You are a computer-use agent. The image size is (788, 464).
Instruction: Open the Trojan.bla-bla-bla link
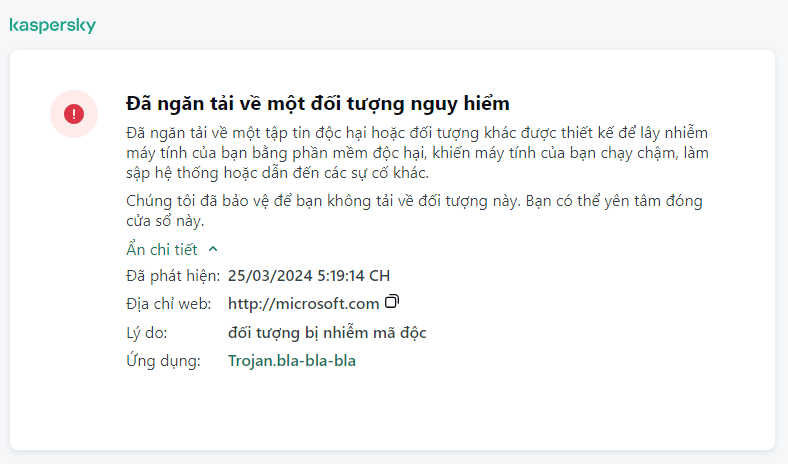(x=292, y=361)
